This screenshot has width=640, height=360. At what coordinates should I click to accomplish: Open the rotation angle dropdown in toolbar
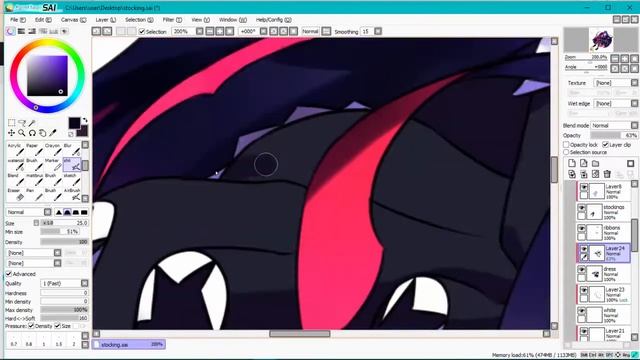coord(264,31)
